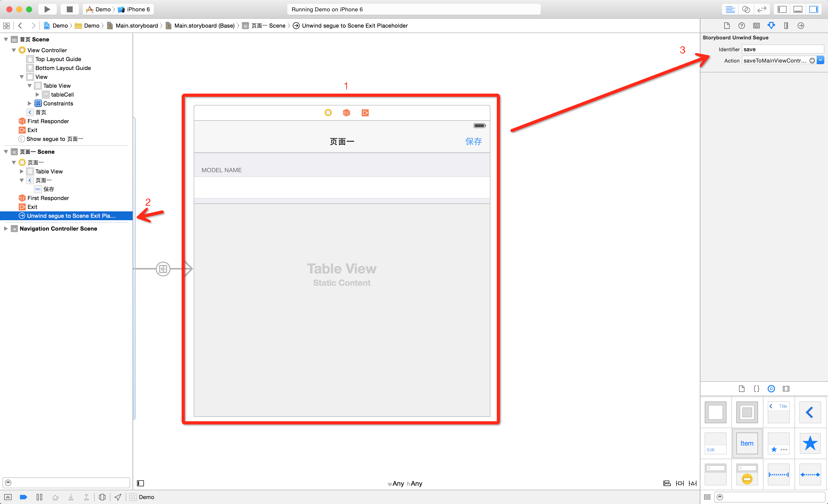Toggle breakpoints activation icon
Viewport: 828px width, 504px height.
[23, 497]
